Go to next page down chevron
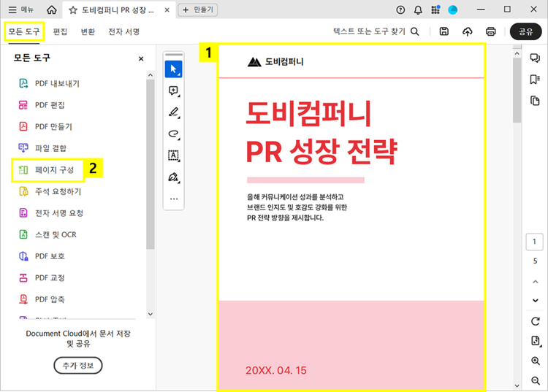 (535, 300)
